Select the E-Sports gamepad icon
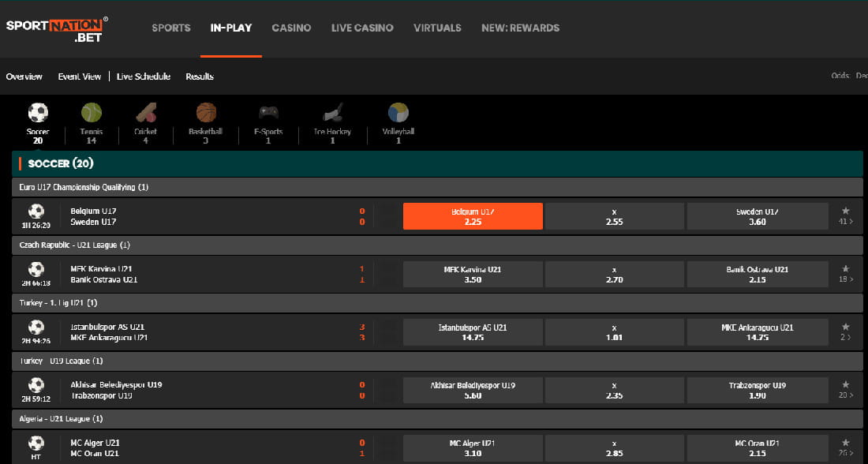Viewport: 868px width, 464px height. click(x=268, y=112)
